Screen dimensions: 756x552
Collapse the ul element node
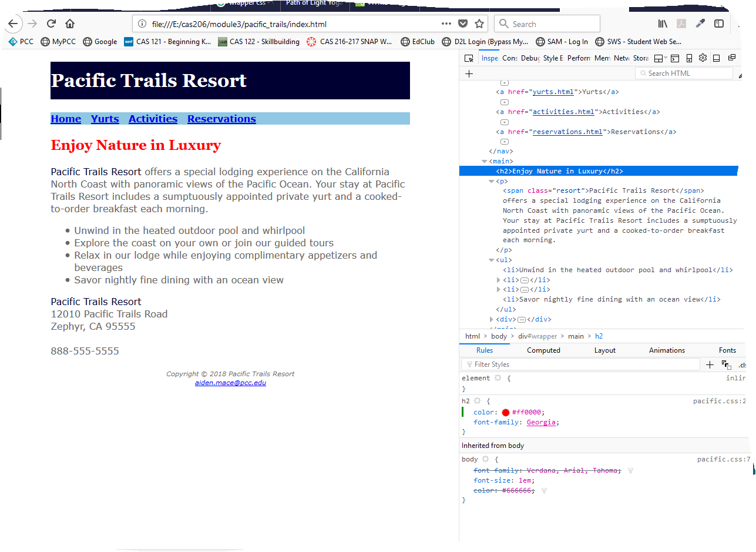point(492,260)
